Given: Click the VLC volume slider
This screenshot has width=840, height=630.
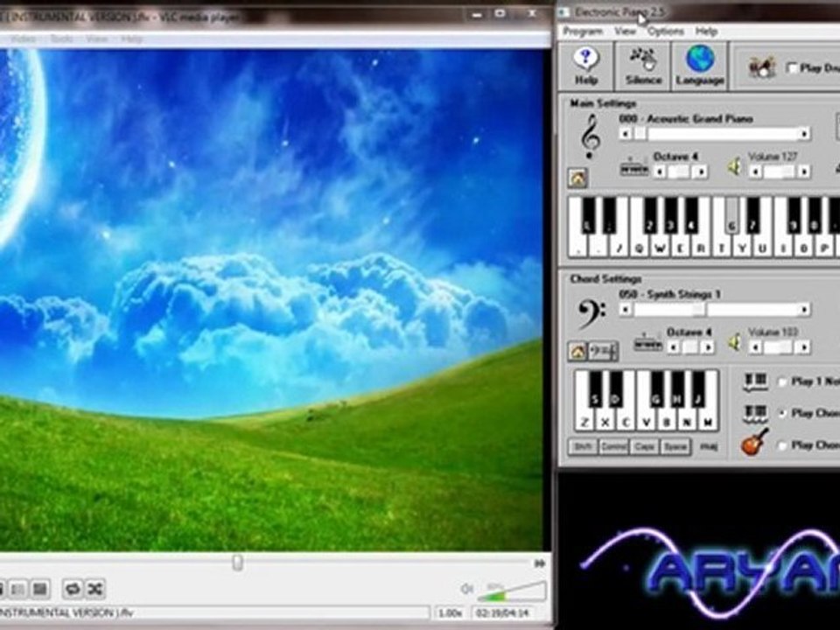Looking at the screenshot, I should pos(512,591).
